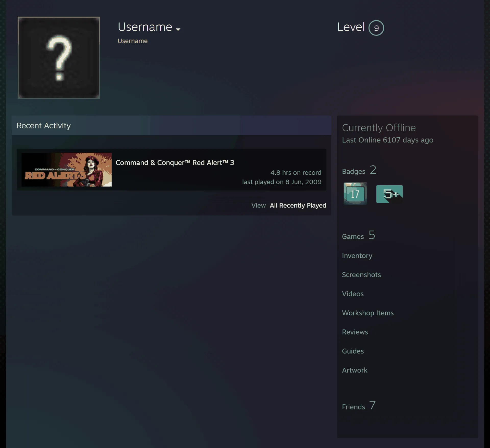The width and height of the screenshot is (490, 448).
Task: Go to Inventory
Action: [x=357, y=256]
